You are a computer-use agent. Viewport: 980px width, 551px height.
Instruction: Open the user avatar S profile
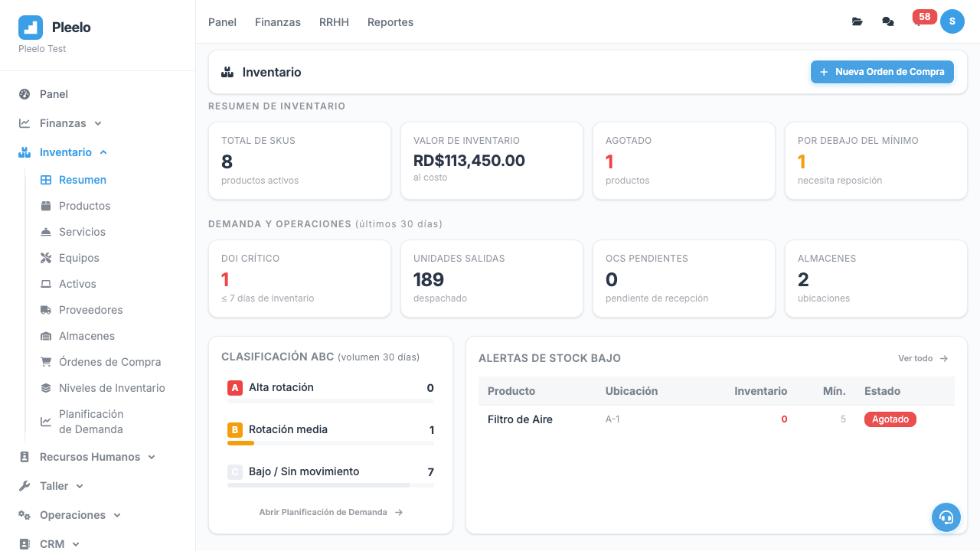click(x=952, y=21)
